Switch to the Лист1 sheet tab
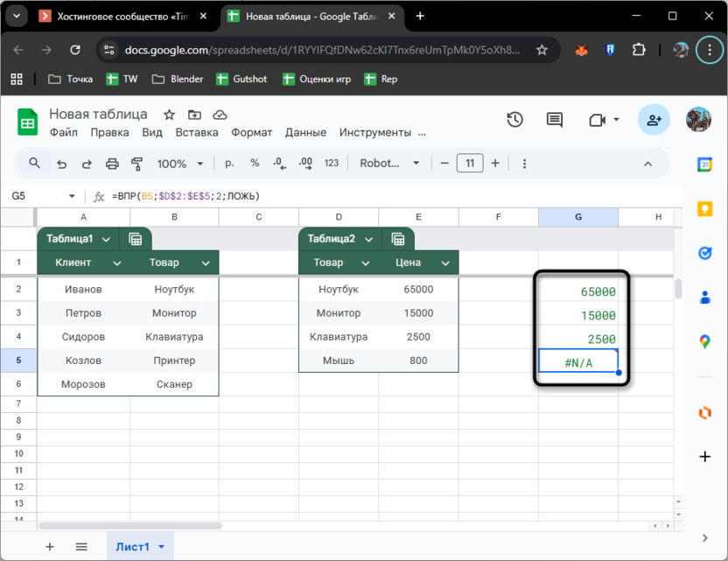This screenshot has height=561, width=728. (134, 546)
